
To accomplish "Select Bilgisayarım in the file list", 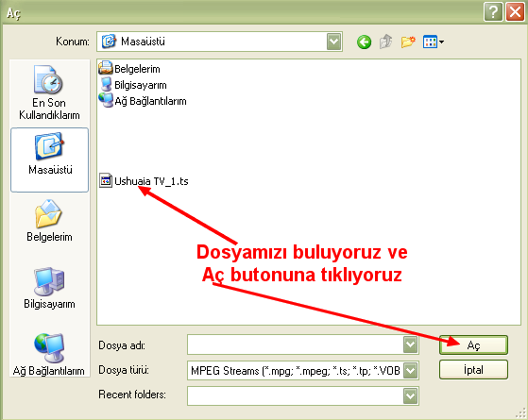I will click(133, 85).
